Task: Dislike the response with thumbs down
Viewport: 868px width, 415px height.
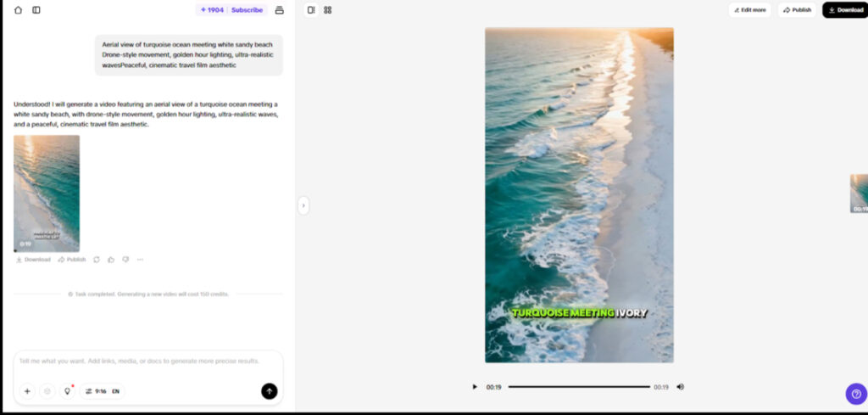Action: pos(125,260)
